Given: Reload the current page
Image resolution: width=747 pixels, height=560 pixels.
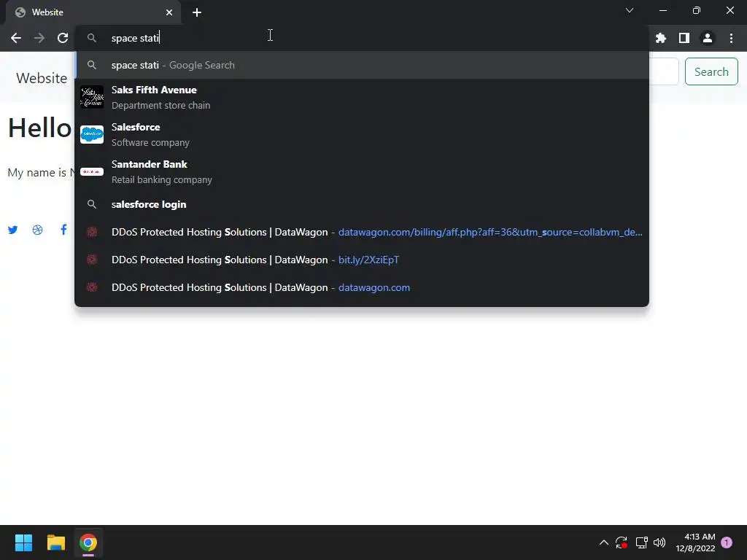Looking at the screenshot, I should (63, 38).
